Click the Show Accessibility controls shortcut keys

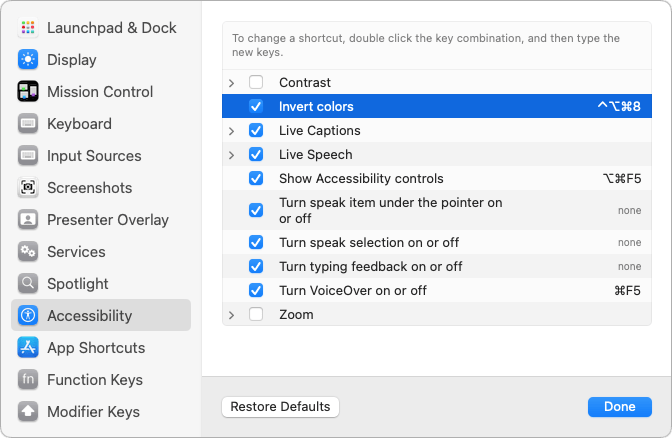point(622,178)
